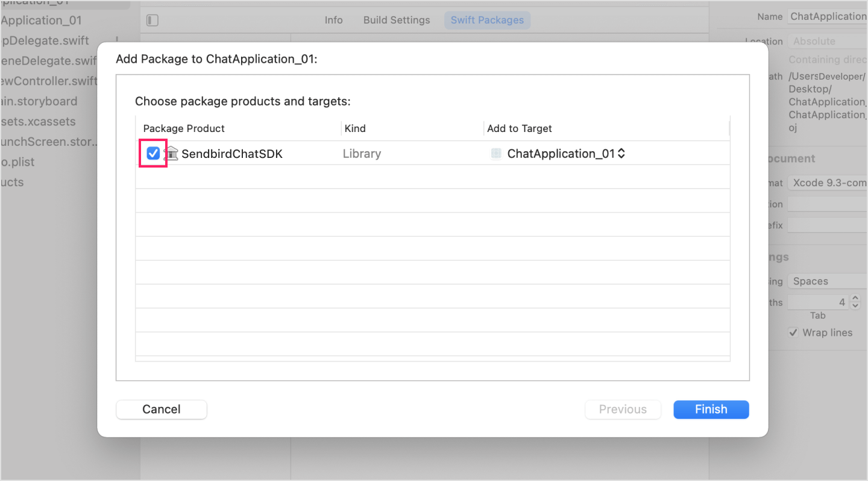
Task: Select the SendbirdChatSDK product name
Action: click(232, 154)
